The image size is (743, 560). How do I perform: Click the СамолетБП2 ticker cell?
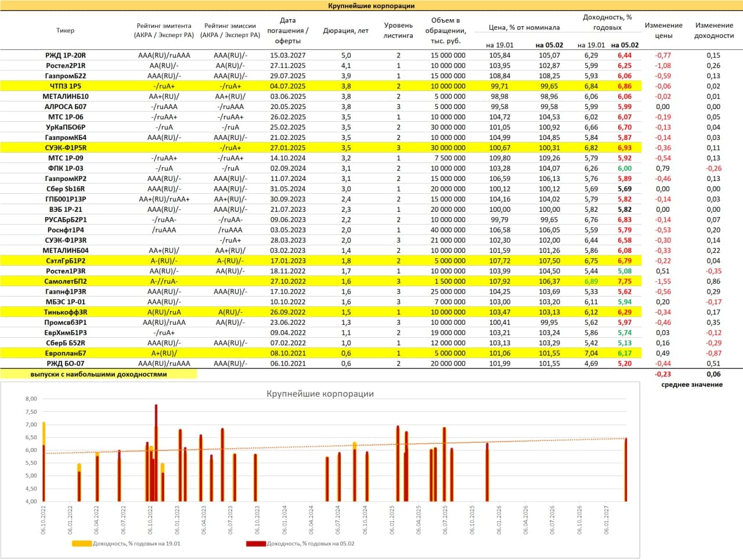coord(66,281)
